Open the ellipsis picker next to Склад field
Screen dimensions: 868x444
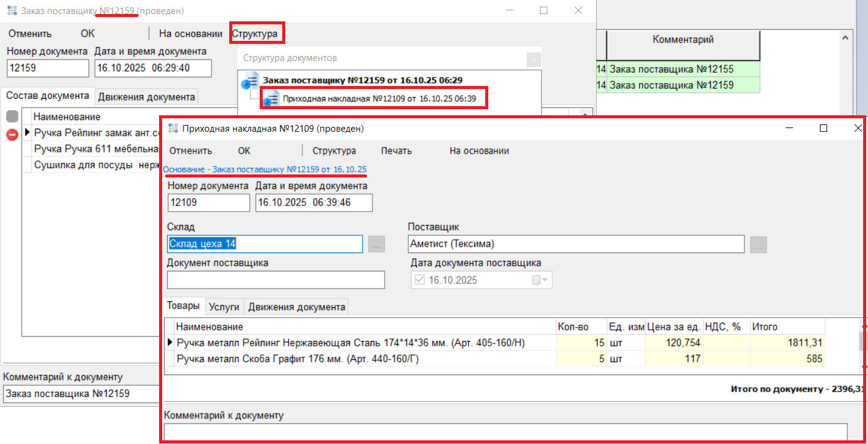(x=377, y=245)
